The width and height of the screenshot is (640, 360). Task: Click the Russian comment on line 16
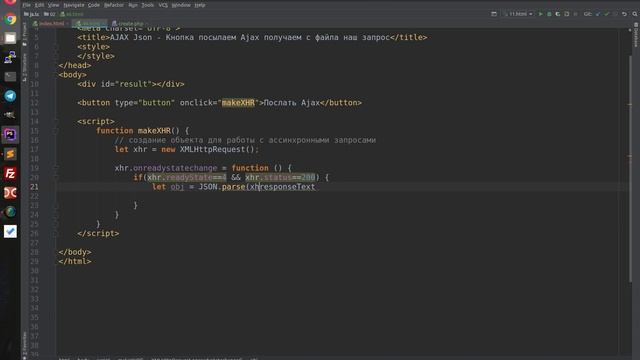(x=245, y=140)
